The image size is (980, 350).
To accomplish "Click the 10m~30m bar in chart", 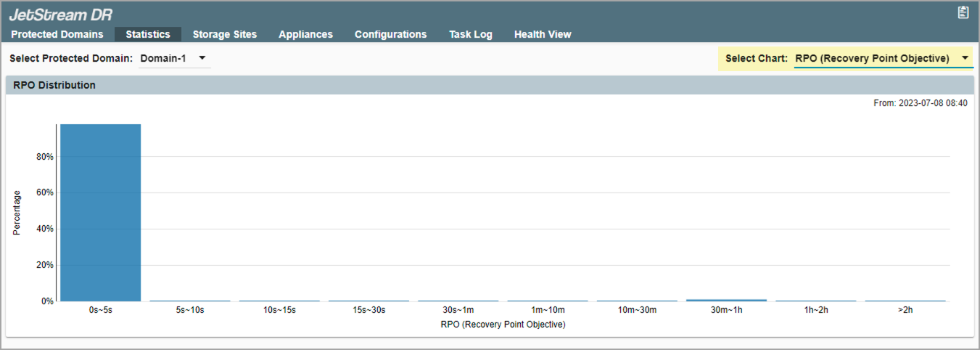I will pos(637,301).
